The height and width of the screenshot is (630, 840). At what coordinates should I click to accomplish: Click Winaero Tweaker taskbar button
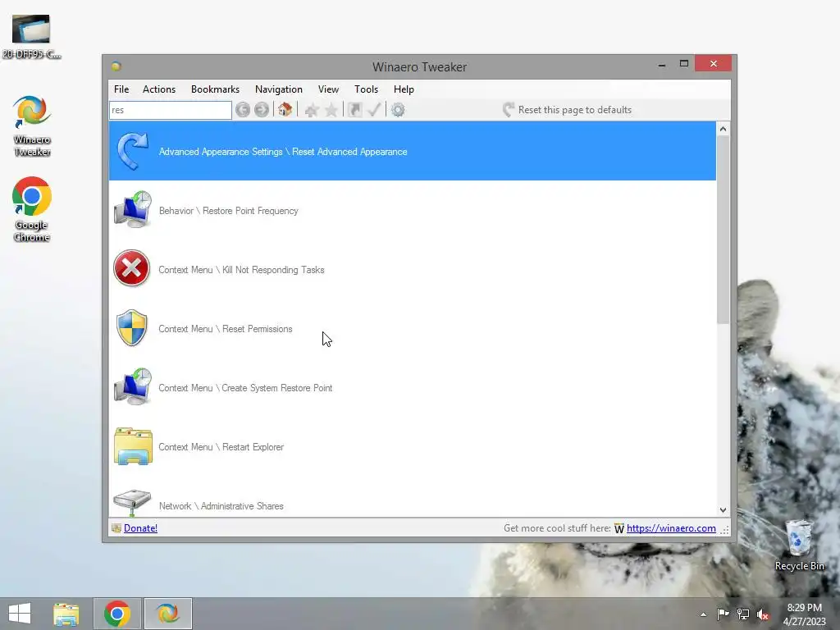tap(167, 614)
